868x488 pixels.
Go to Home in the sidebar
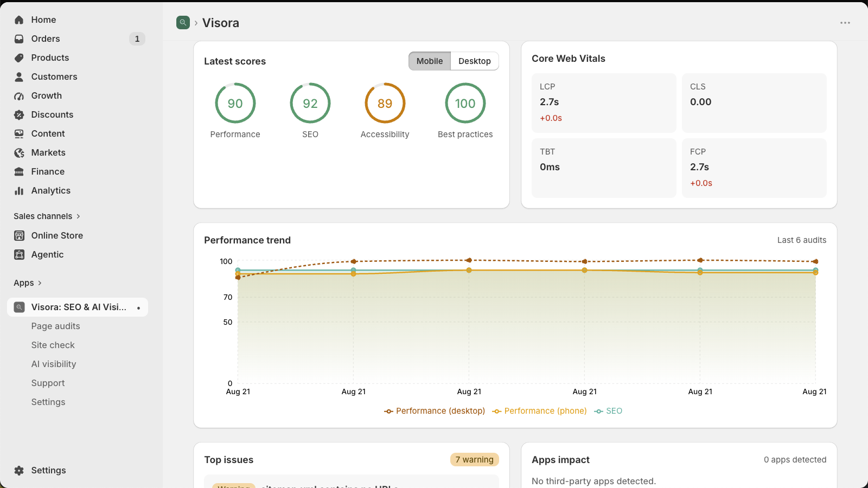(43, 20)
